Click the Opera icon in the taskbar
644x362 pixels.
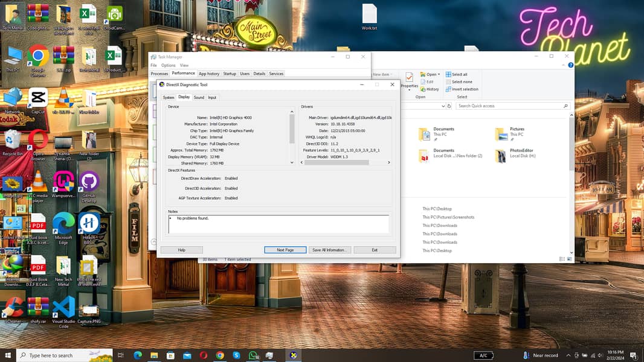tap(204, 355)
